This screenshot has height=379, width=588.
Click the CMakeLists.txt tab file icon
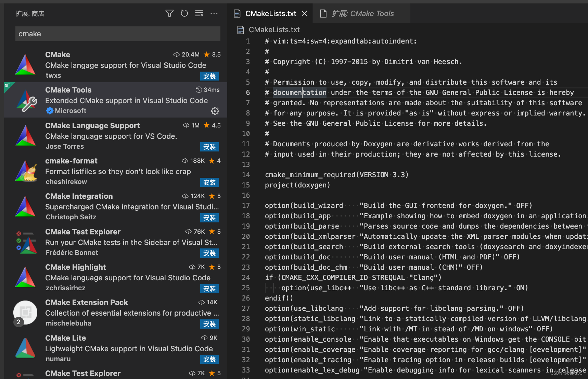tap(237, 14)
